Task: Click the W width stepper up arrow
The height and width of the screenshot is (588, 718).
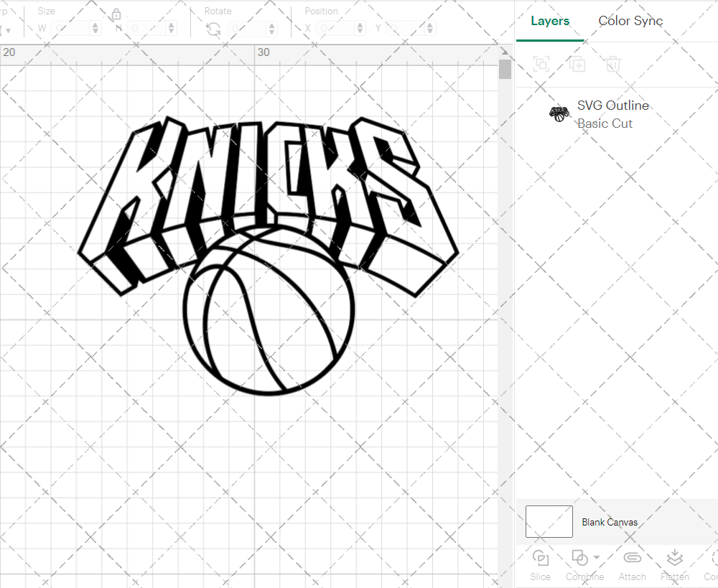Action: coord(95,24)
